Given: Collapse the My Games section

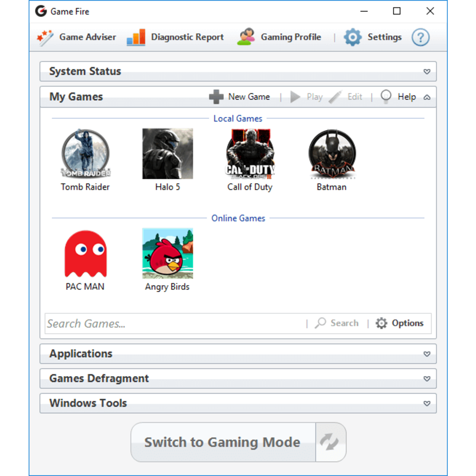Looking at the screenshot, I should [x=427, y=97].
